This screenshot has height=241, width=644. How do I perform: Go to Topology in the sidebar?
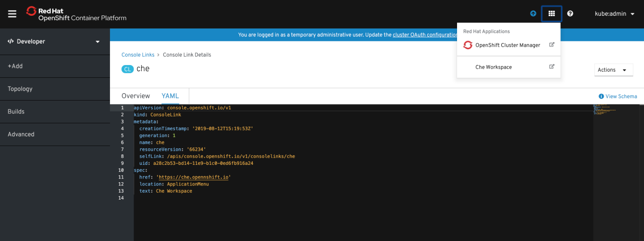[x=20, y=89]
